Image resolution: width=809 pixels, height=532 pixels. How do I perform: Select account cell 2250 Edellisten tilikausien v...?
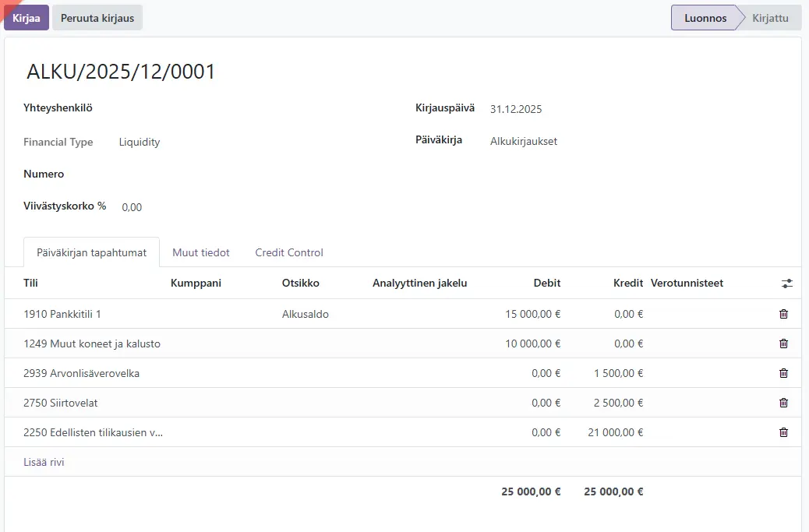(x=93, y=432)
